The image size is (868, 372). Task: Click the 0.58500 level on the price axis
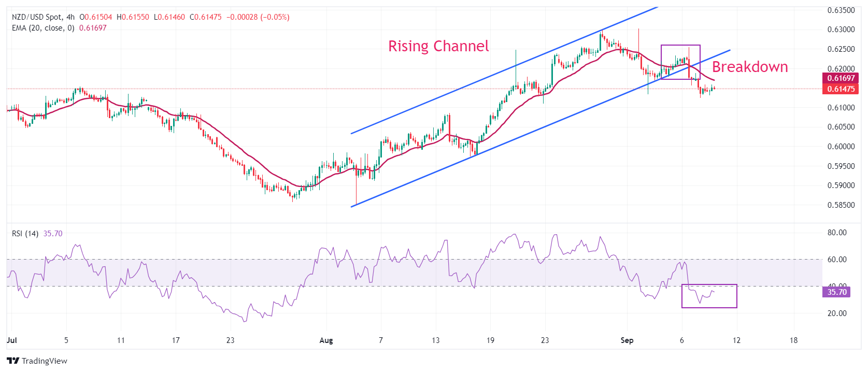coord(841,205)
